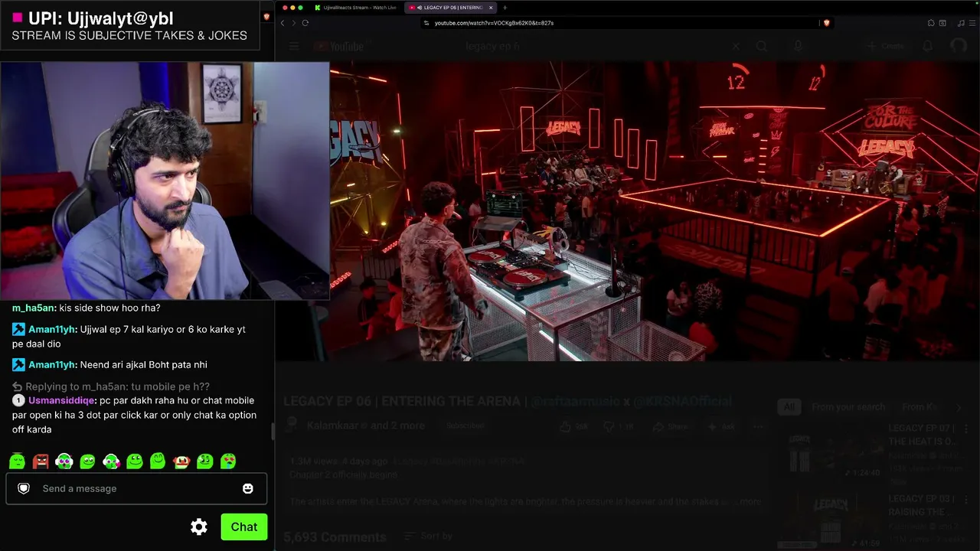Image resolution: width=980 pixels, height=551 pixels.
Task: Open the emoji picker in chat input
Action: click(247, 488)
